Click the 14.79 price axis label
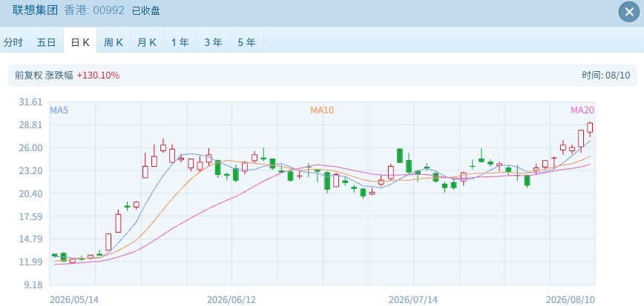Viewport: 644px width, 306px height. tap(30, 239)
